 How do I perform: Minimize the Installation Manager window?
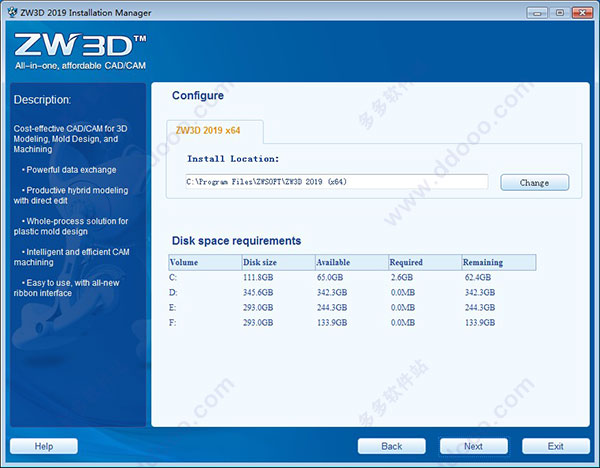tap(537, 13)
